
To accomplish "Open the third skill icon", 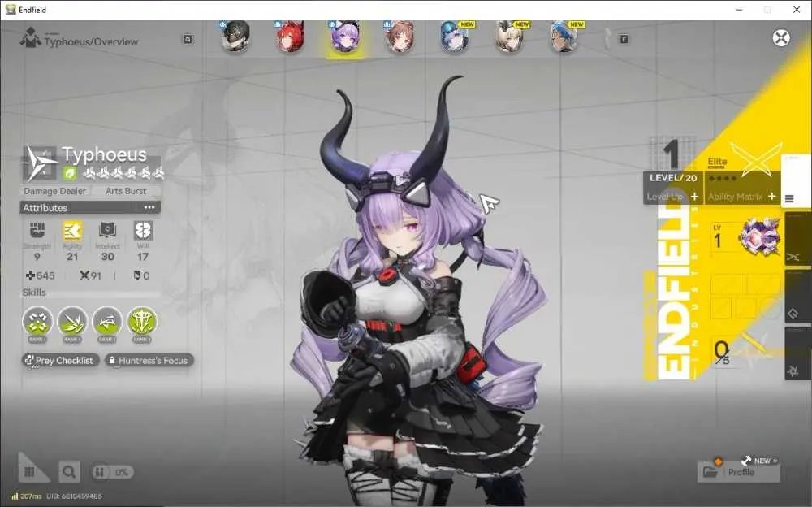I will pos(106,322).
